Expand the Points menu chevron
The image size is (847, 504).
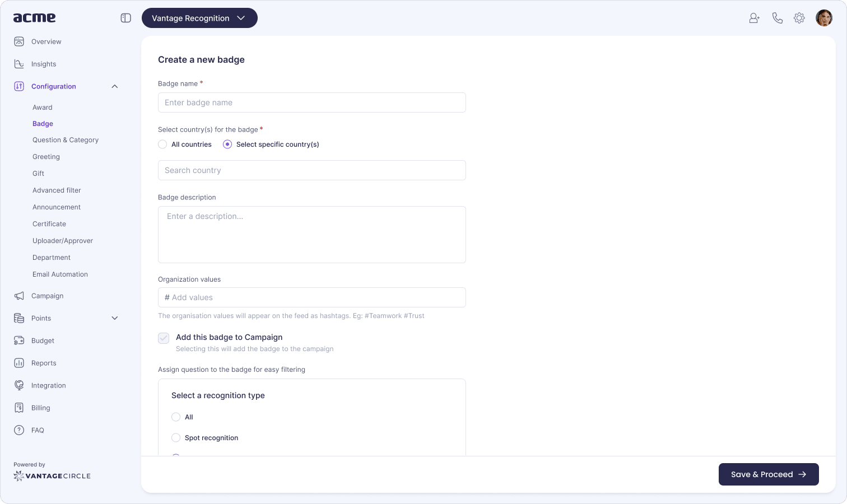click(x=115, y=318)
